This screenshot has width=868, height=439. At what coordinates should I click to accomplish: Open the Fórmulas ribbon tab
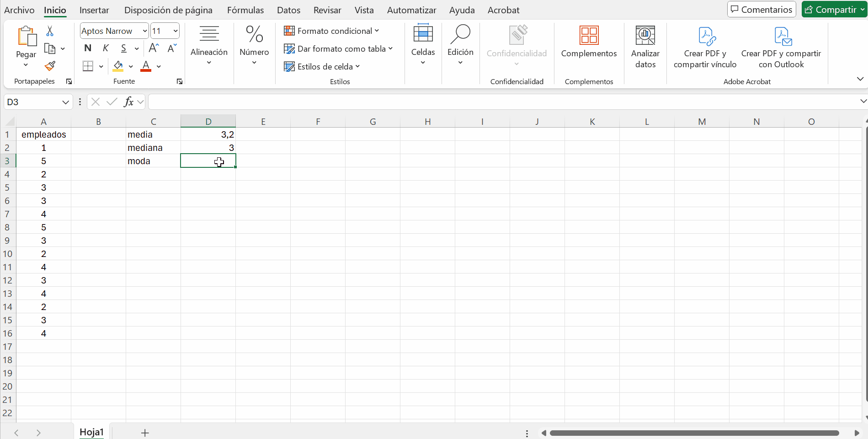pos(245,10)
